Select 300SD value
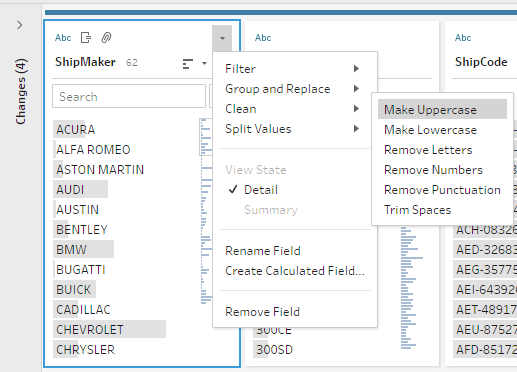 click(x=274, y=349)
